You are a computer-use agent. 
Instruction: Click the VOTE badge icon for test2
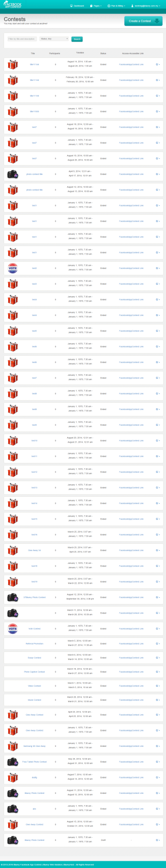(x=13, y=268)
